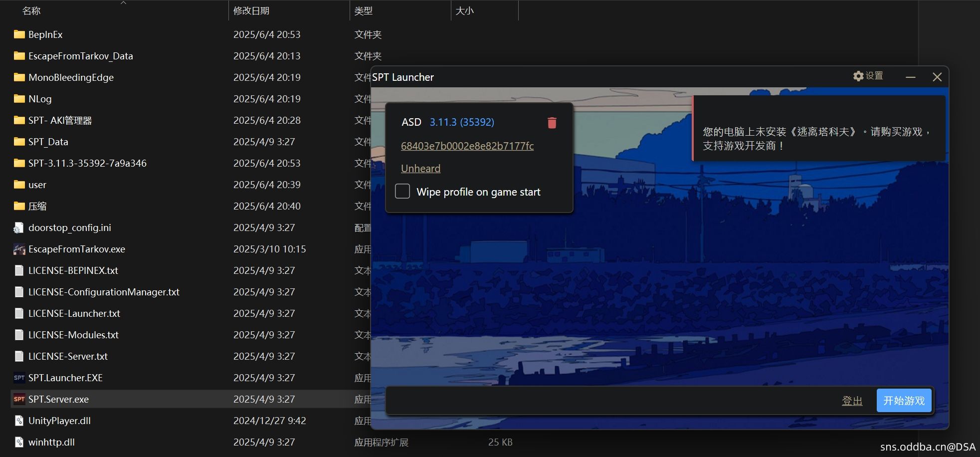Image resolution: width=980 pixels, height=457 pixels.
Task: Click the LICENSE-Launcher.txt file icon
Action: (x=19, y=313)
